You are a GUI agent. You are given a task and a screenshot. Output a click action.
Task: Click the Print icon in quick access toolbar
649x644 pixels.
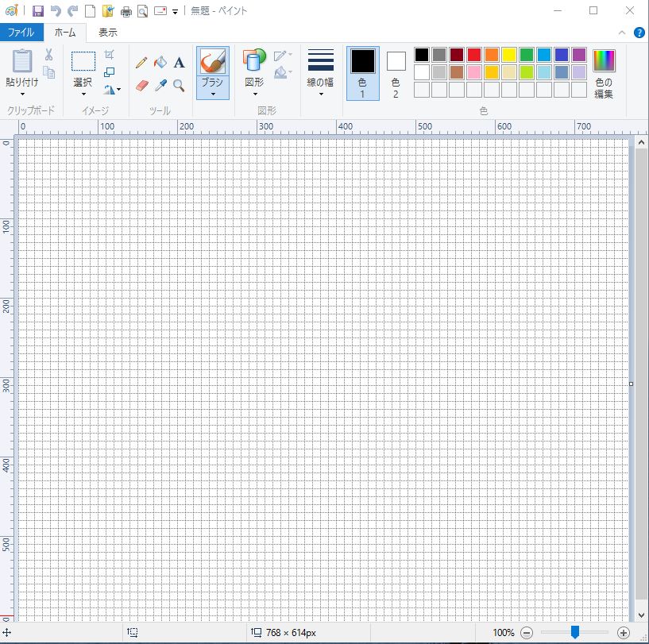[x=126, y=12]
